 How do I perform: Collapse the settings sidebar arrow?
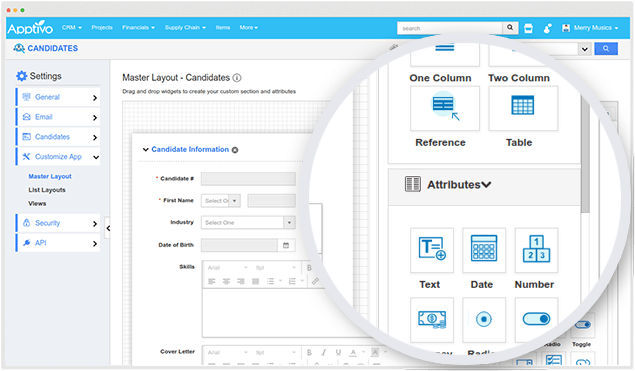(x=108, y=228)
